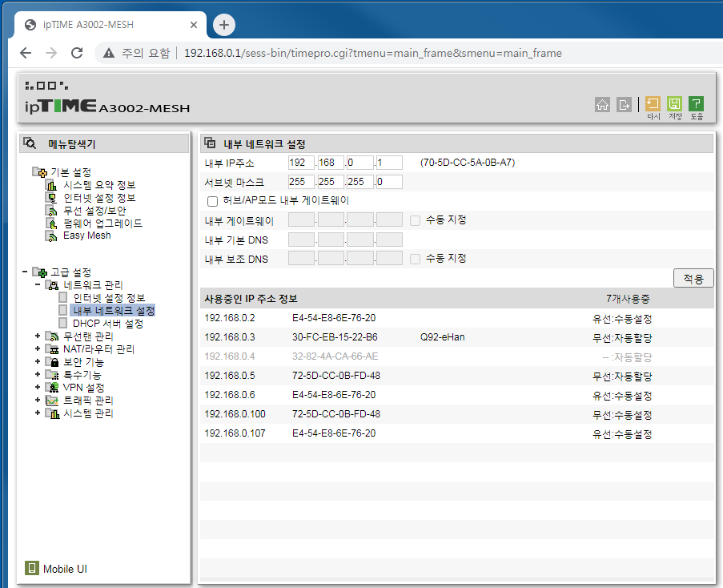Open the Mobile UI link
Viewport: 723px width, 588px height.
tap(65, 569)
